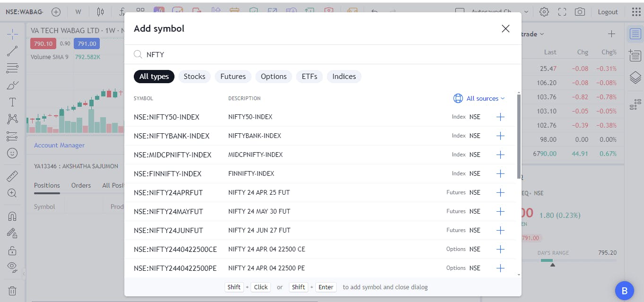Image resolution: width=644 pixels, height=302 pixels.
Task: Filter results by Stocks
Action: (194, 77)
